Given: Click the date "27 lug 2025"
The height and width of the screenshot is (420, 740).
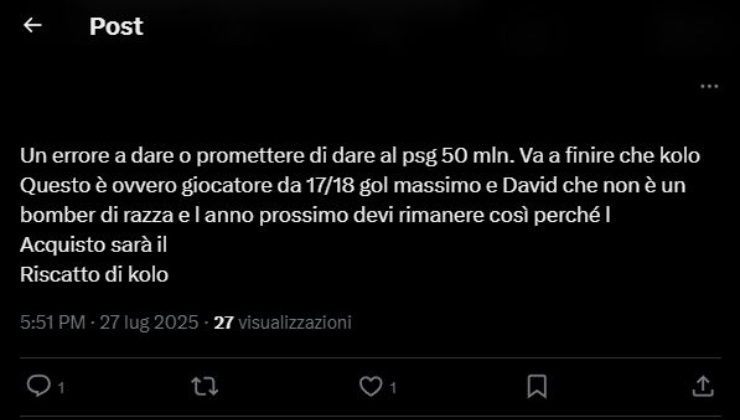Looking at the screenshot, I should pos(149,322).
